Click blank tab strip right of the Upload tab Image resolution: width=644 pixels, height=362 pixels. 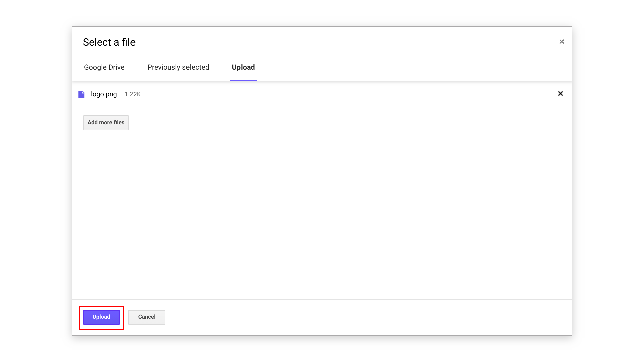(402, 67)
